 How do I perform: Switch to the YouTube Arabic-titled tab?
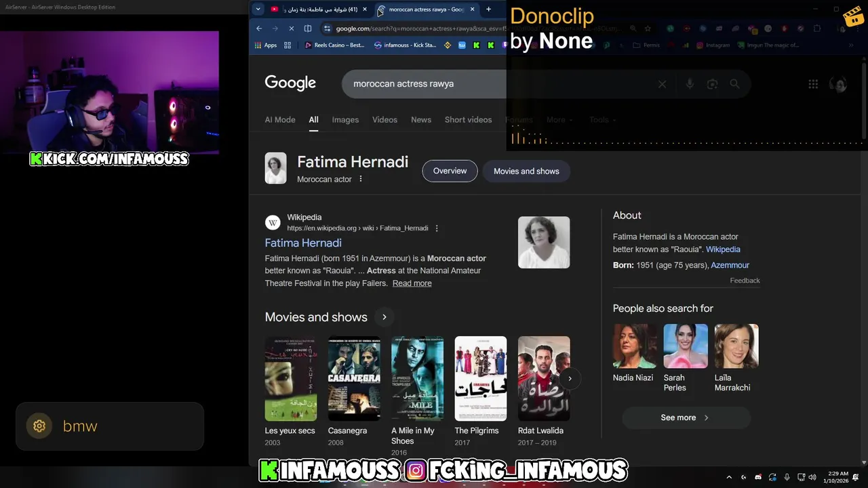[315, 9]
